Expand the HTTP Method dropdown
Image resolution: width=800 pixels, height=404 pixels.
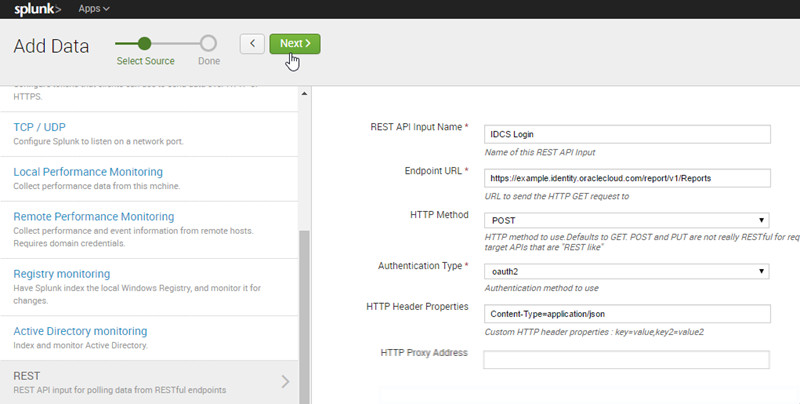coord(626,220)
